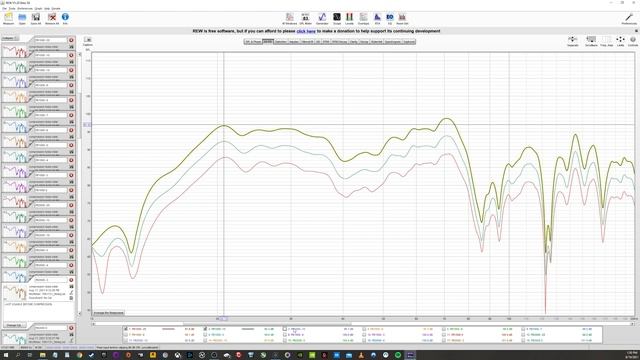Open the RTA window

377,18
